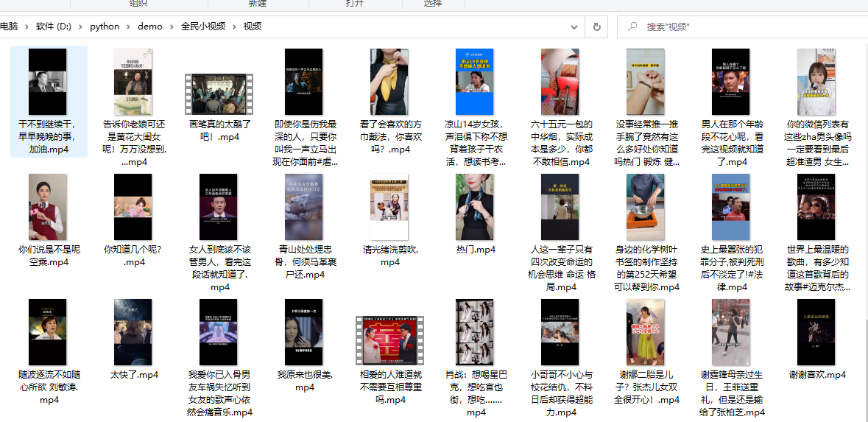This screenshot has width=868, height=422.
Task: Expand the chevron after demo in path
Action: pos(172,26)
